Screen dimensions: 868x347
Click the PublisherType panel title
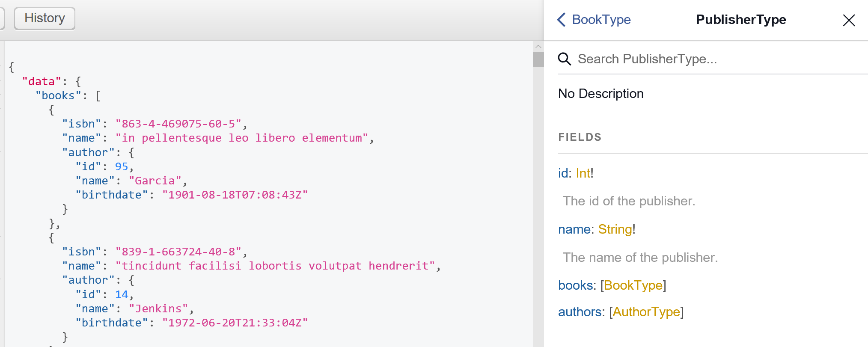(x=740, y=20)
